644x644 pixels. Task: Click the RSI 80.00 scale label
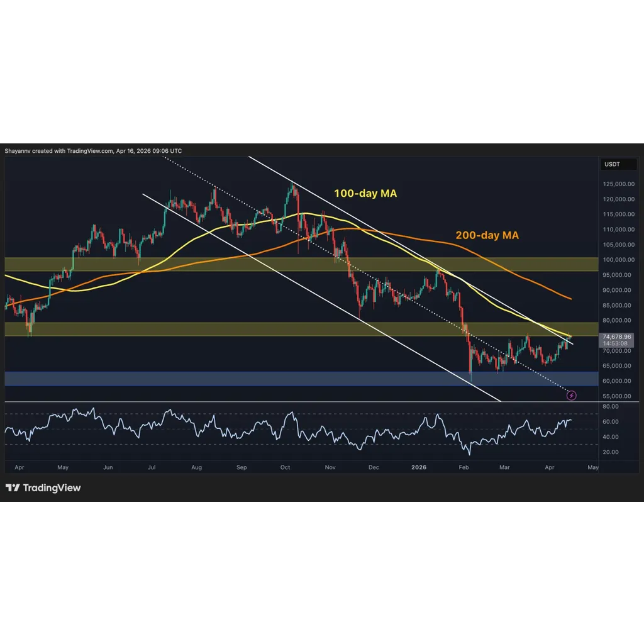[610, 407]
